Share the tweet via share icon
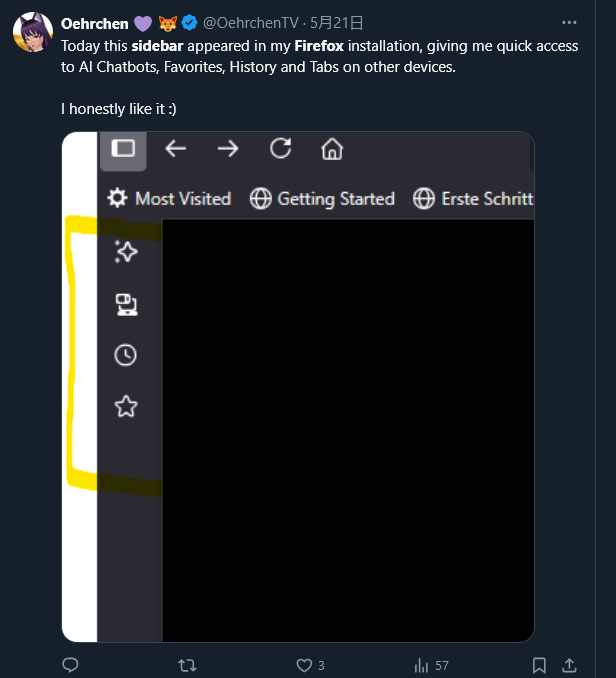This screenshot has width=616, height=678. click(x=569, y=665)
